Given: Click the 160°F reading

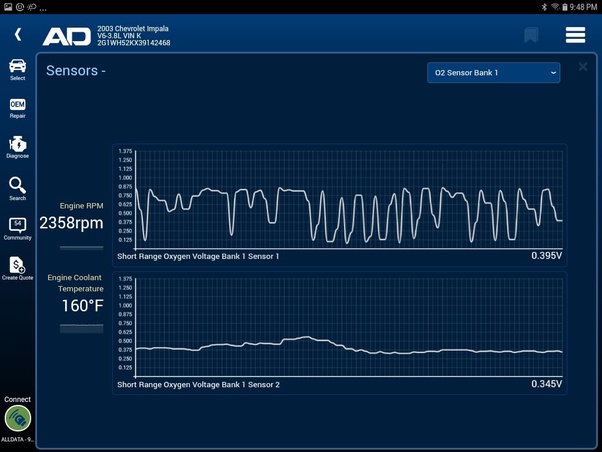Looking at the screenshot, I should (83, 306).
